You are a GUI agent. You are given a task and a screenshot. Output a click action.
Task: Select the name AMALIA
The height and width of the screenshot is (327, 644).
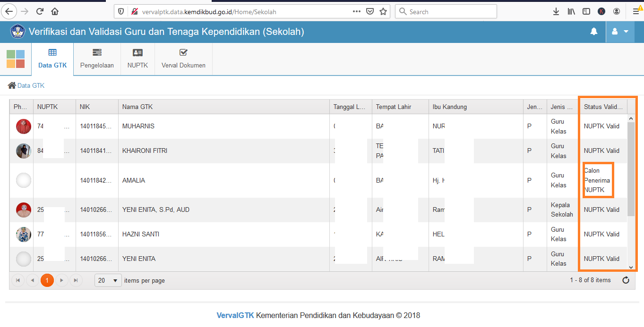(x=134, y=180)
